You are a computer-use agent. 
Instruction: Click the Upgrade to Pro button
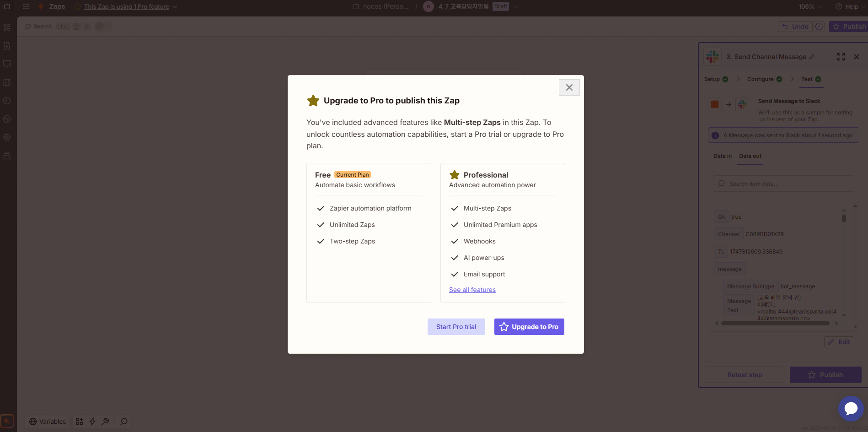[x=529, y=327]
